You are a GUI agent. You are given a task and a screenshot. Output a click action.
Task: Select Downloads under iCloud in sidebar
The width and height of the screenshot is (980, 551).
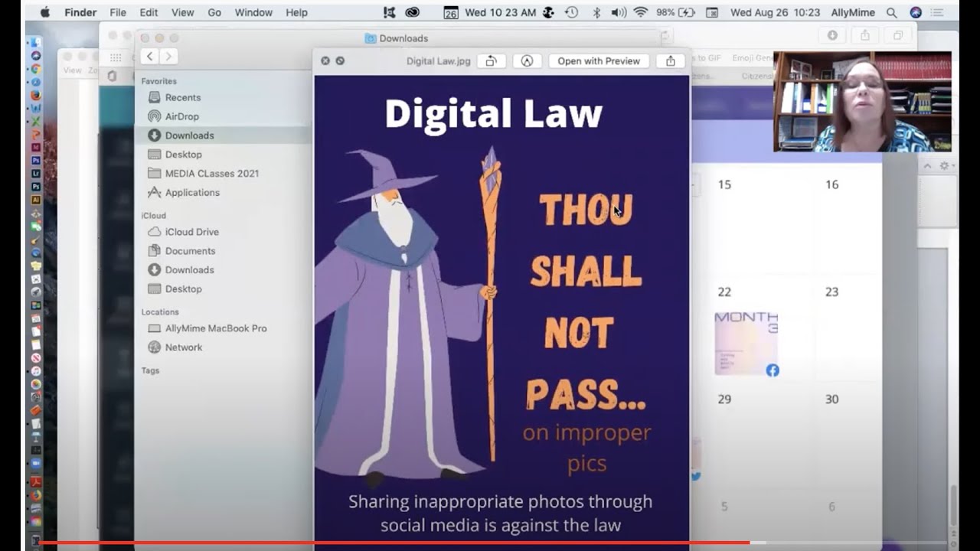(x=189, y=270)
